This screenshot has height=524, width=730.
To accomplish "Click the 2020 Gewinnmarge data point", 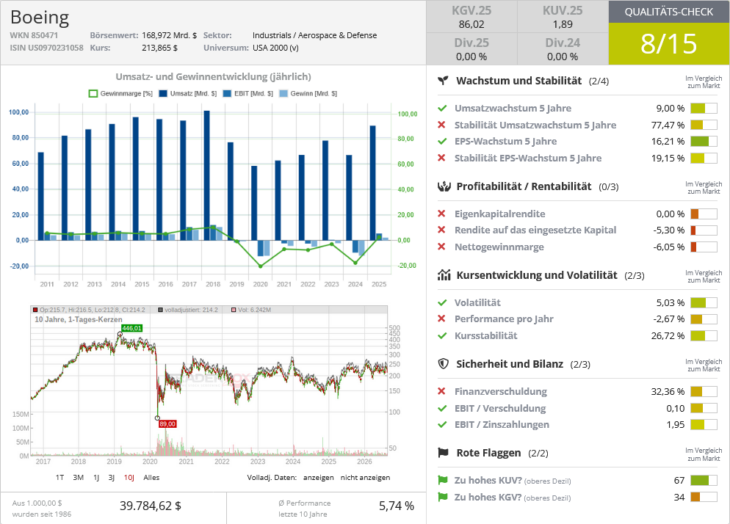I will click(260, 266).
